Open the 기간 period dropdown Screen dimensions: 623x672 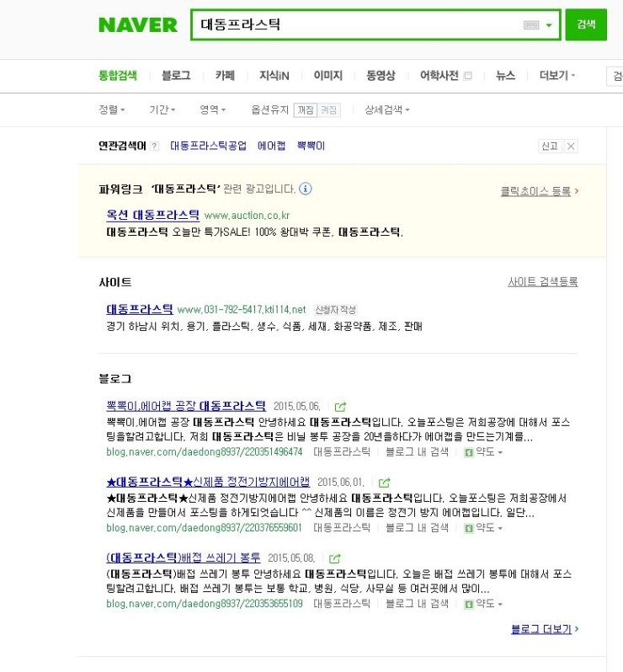tap(162, 109)
